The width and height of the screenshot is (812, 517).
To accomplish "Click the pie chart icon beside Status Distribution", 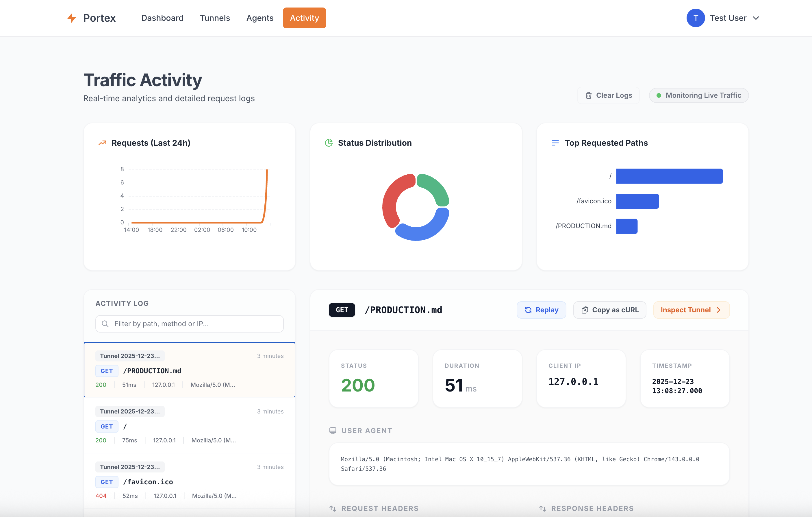I will pyautogui.click(x=329, y=143).
